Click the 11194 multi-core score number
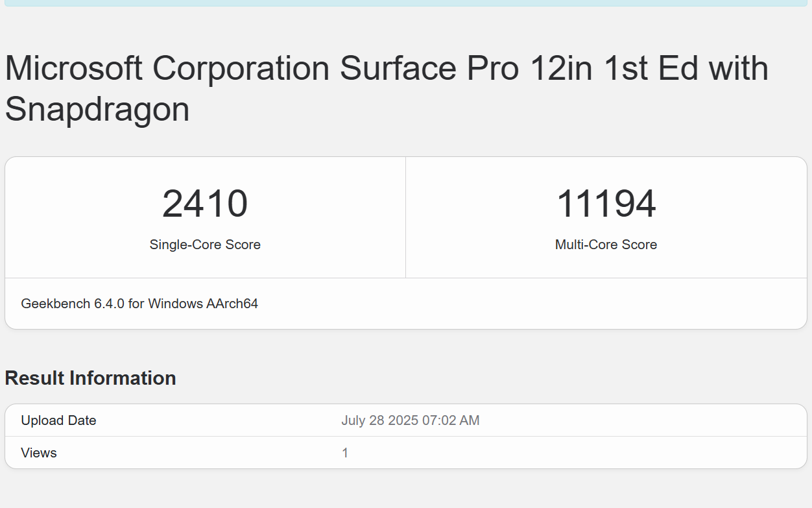 (x=606, y=204)
